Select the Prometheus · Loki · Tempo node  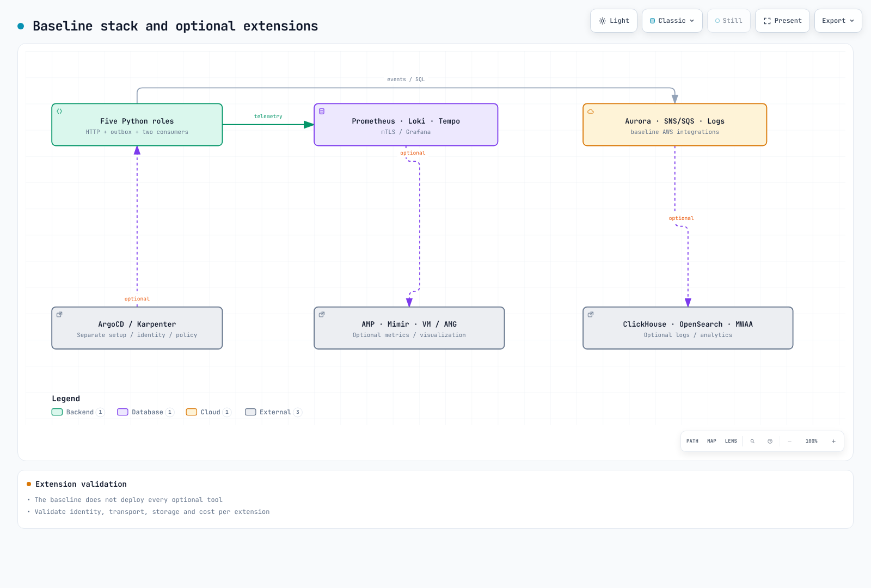(406, 125)
